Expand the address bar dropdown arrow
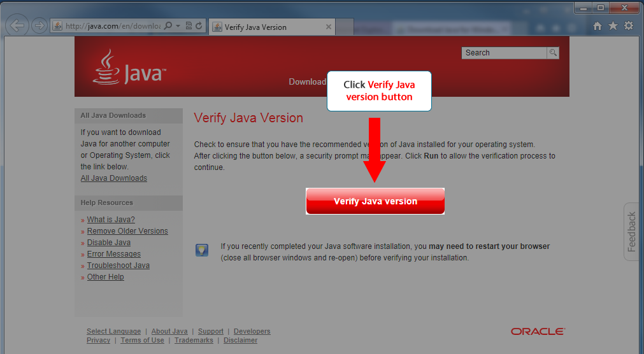Image resolution: width=644 pixels, height=354 pixels. pos(178,26)
